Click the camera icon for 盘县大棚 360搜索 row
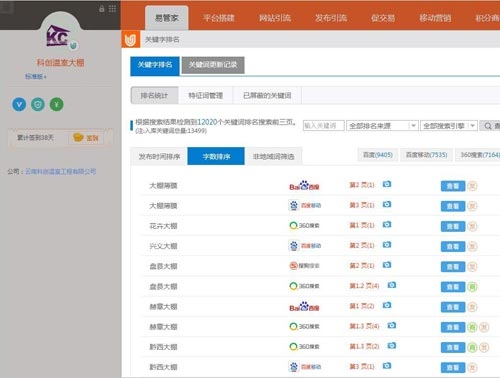Screen dimensions: 500x378 coord(392,285)
